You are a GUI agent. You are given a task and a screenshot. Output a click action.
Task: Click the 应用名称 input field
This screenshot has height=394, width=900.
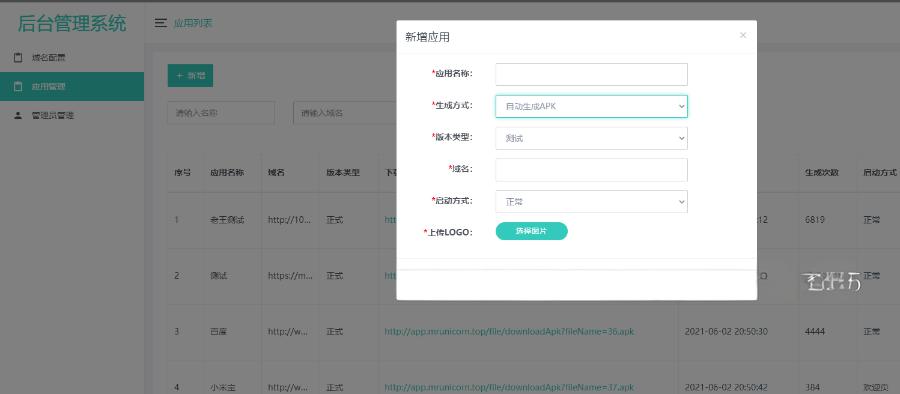click(591, 74)
